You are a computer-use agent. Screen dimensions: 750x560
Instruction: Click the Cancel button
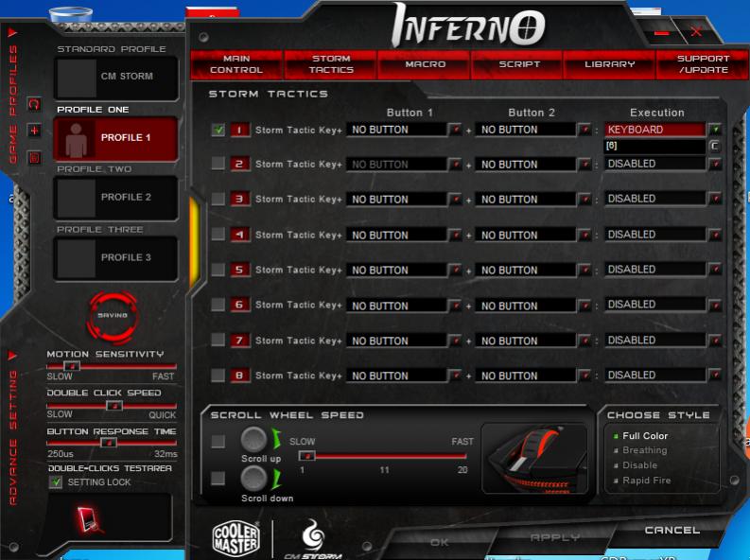pos(672,531)
